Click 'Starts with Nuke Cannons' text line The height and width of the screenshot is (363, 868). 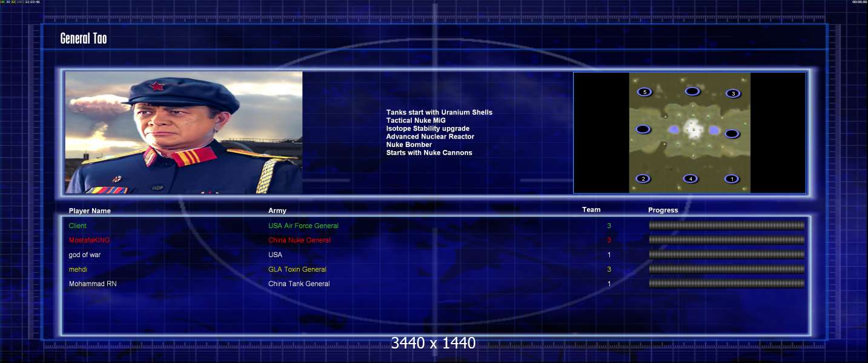pos(429,152)
